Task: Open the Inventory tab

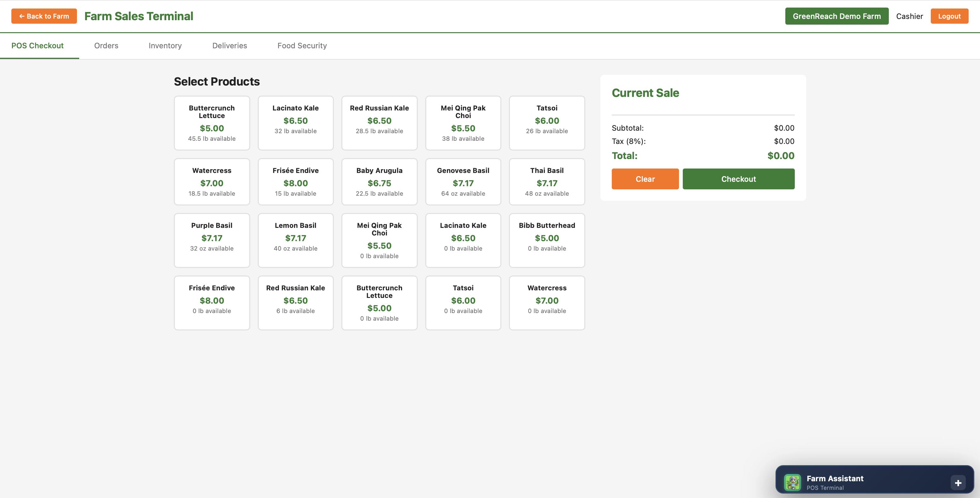Action: (x=165, y=46)
